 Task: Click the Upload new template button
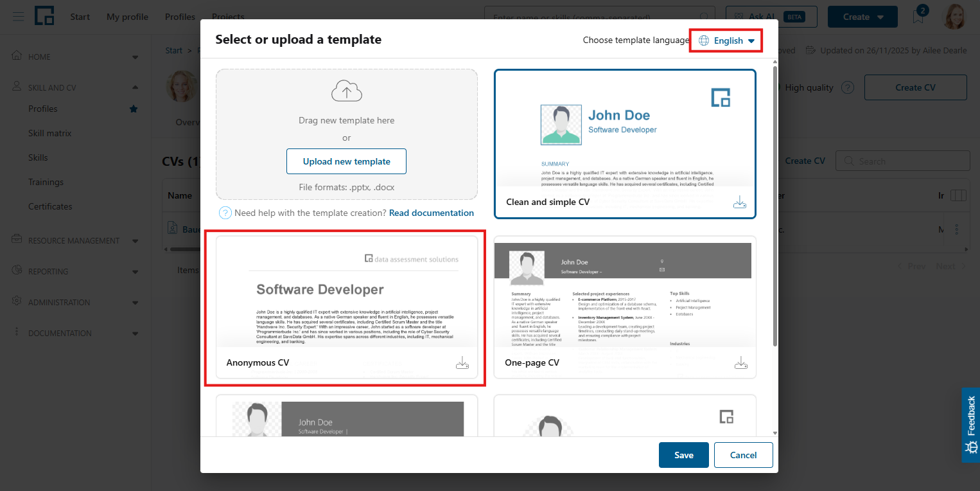click(347, 161)
